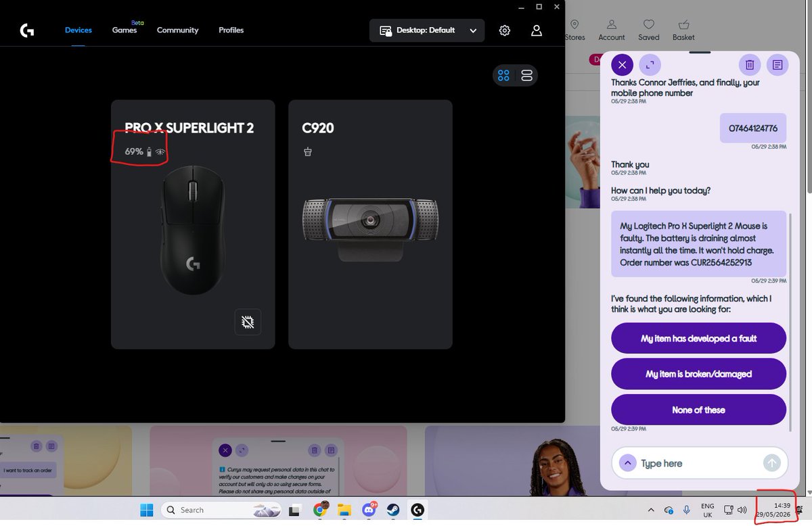The width and height of the screenshot is (812, 526).
Task: Click the PRO X SUPERLIGHT 2 title
Action: click(x=189, y=128)
